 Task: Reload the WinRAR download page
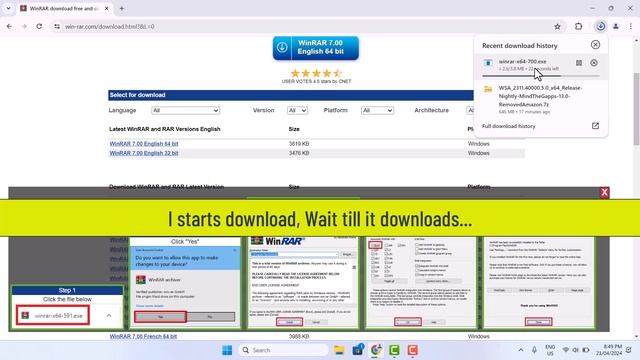tap(39, 27)
